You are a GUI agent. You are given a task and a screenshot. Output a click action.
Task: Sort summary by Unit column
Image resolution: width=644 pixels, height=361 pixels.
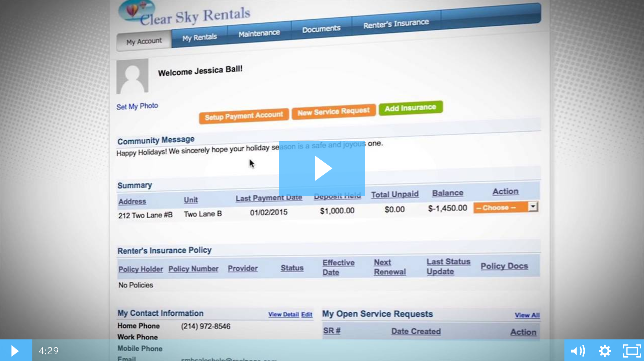click(x=191, y=200)
